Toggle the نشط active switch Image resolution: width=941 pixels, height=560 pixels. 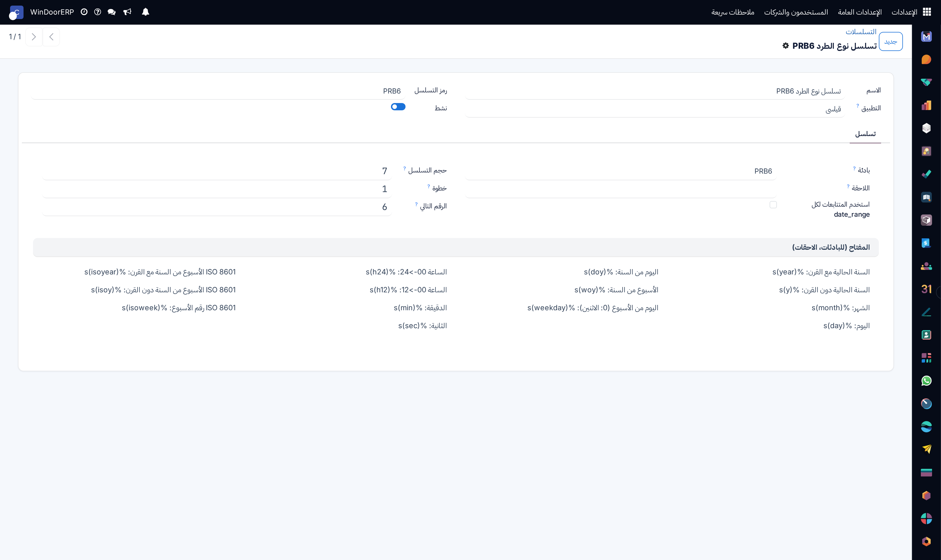398,107
